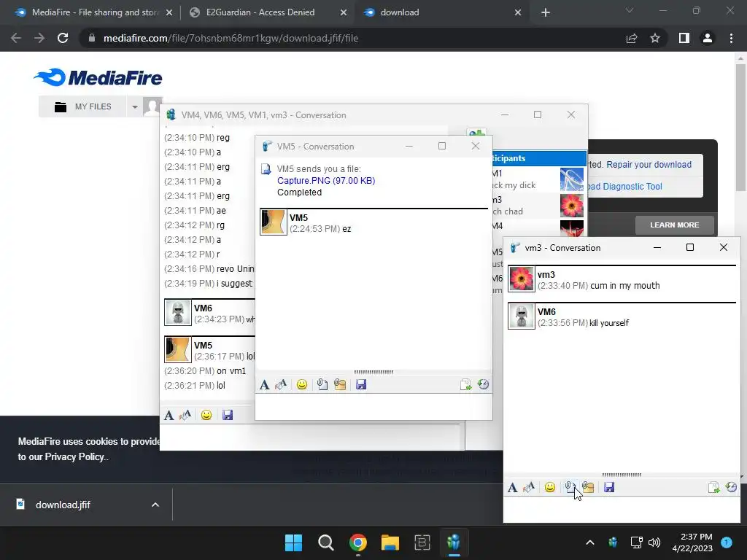
Task: Click vm3 flower avatar in vm3 conversation
Action: coord(521,279)
